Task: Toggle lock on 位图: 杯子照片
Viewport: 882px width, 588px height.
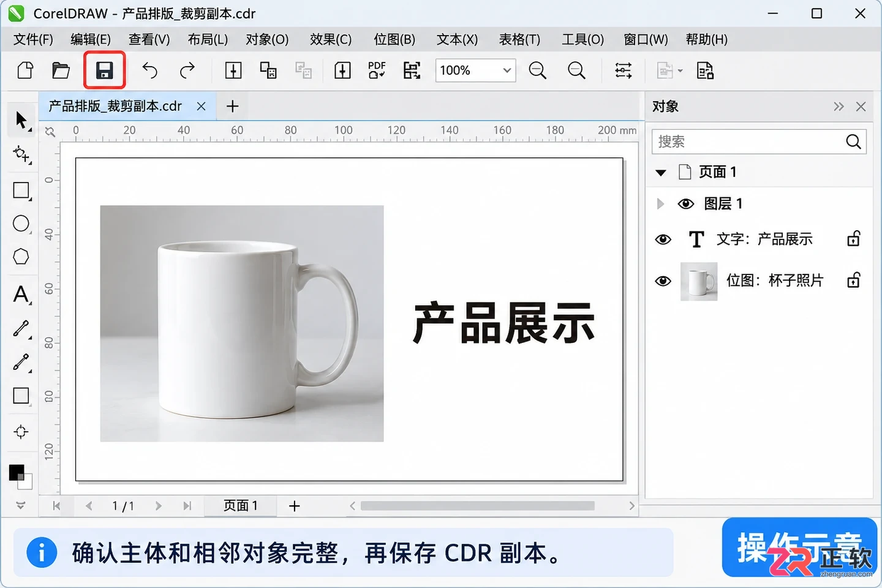Action: pyautogui.click(x=854, y=280)
